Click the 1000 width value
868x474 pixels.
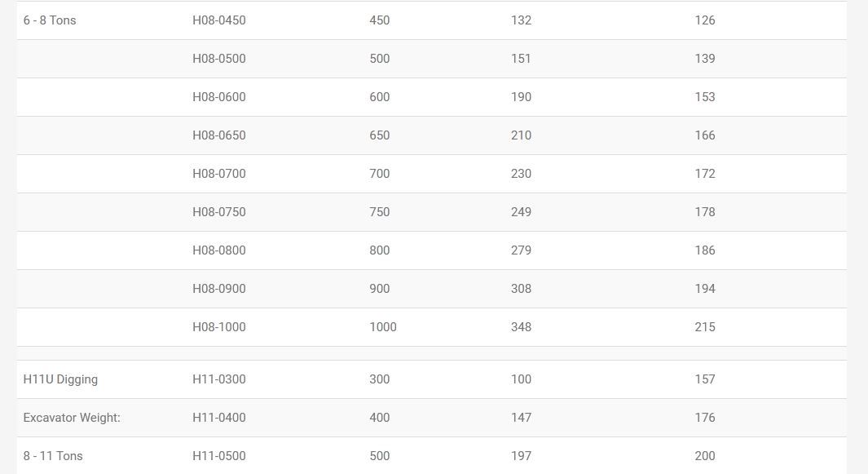click(x=382, y=327)
